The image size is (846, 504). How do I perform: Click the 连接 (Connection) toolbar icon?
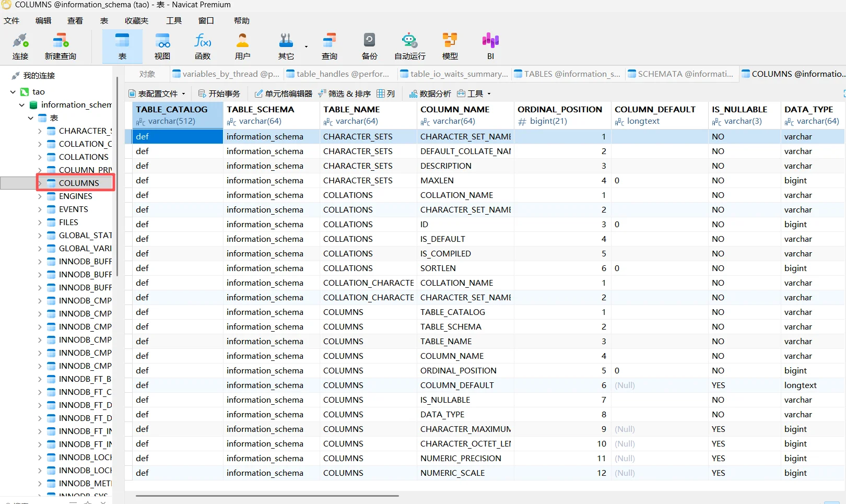click(x=20, y=46)
